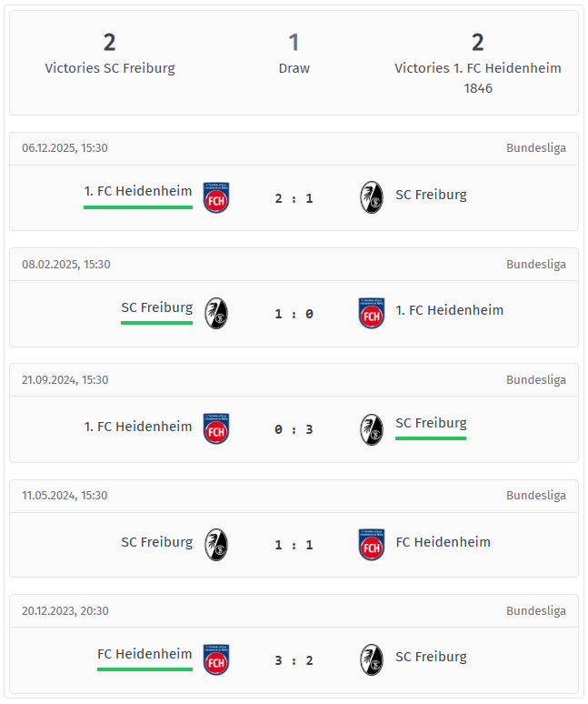Click SC Freiburg name in the 08.02.2025 match
Screen dimensions: 588x704
pyautogui.click(x=156, y=307)
